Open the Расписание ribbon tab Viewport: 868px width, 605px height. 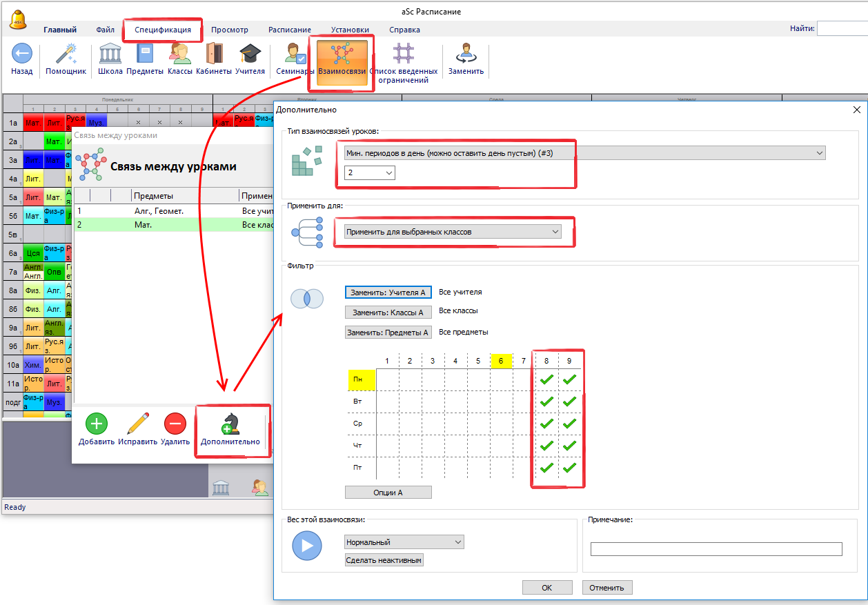(x=289, y=30)
